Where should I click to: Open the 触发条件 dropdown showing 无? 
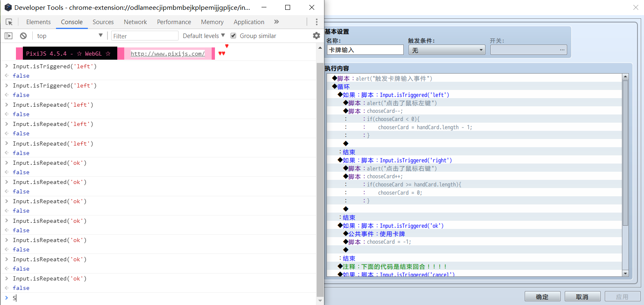tap(447, 50)
